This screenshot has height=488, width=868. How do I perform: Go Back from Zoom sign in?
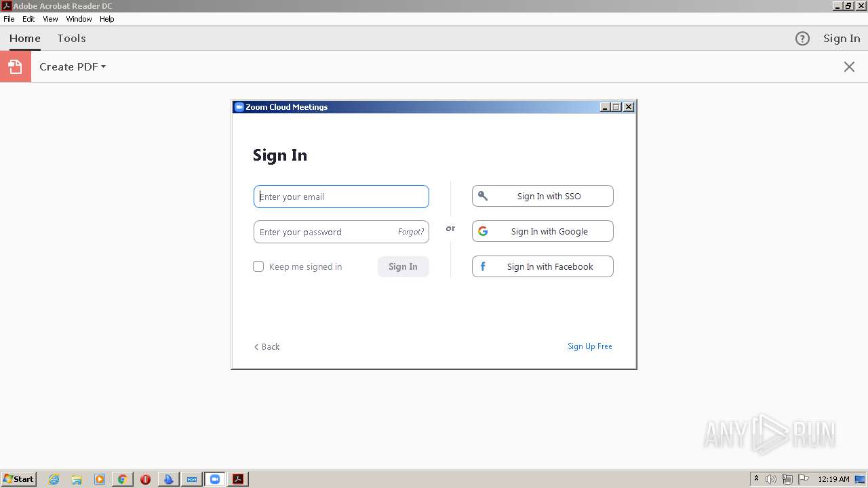pos(267,346)
